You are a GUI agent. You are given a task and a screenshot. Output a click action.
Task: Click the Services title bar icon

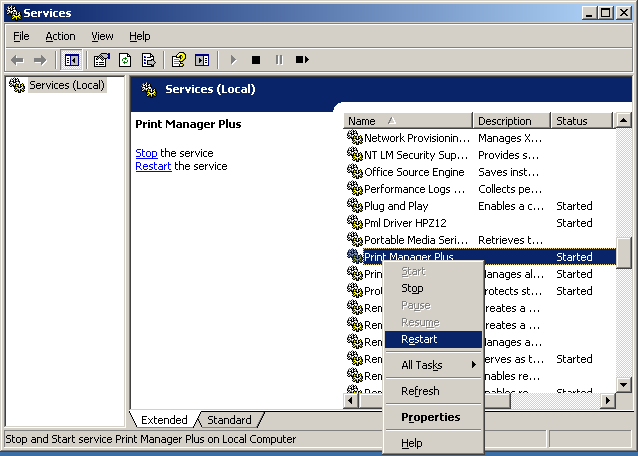tap(13, 13)
